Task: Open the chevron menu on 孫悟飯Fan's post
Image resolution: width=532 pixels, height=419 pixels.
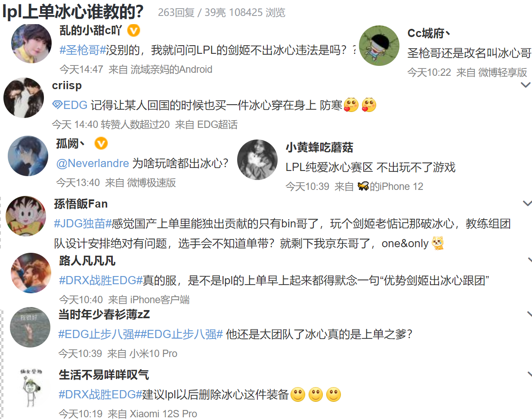Action: click(527, 203)
